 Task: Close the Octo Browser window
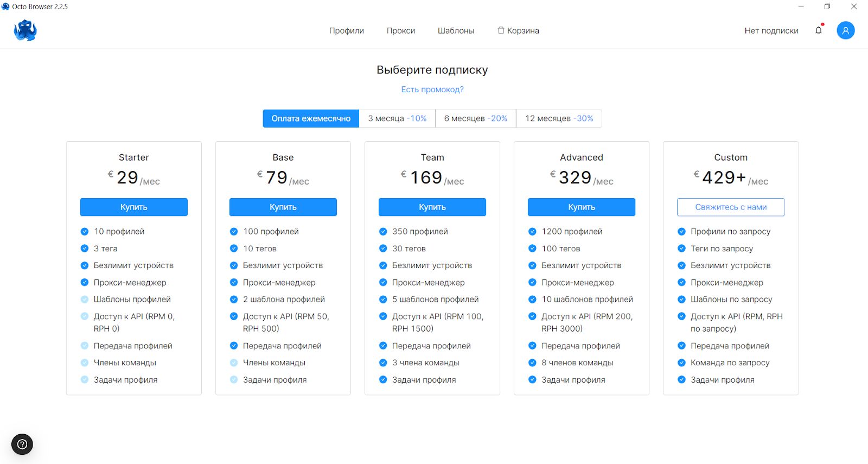pyautogui.click(x=854, y=7)
